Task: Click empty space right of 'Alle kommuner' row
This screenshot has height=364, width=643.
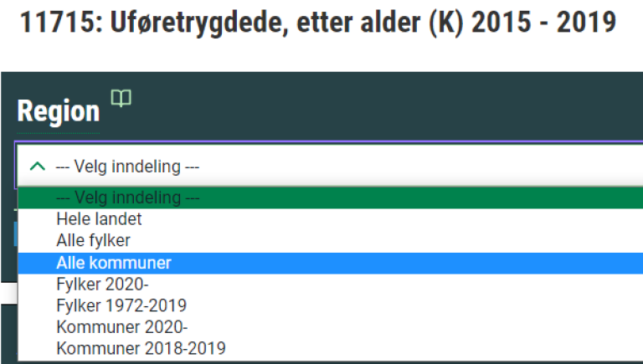Action: tap(406, 263)
